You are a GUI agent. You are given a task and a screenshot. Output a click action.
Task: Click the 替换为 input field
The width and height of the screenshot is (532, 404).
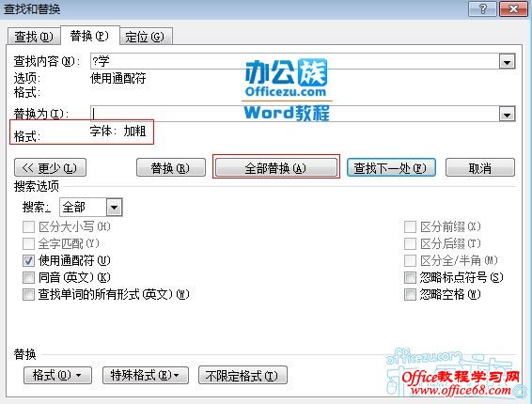(294, 114)
